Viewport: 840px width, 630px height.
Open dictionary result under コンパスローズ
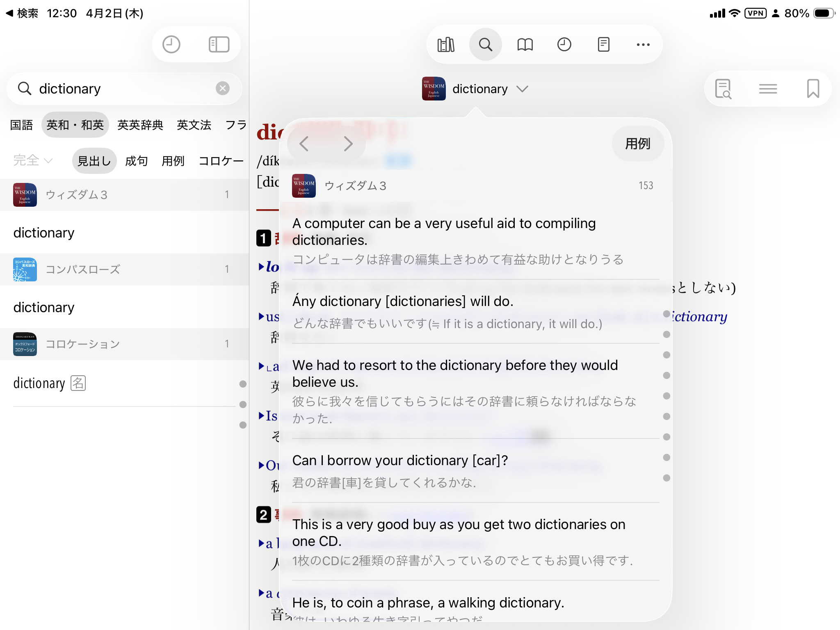coord(44,307)
